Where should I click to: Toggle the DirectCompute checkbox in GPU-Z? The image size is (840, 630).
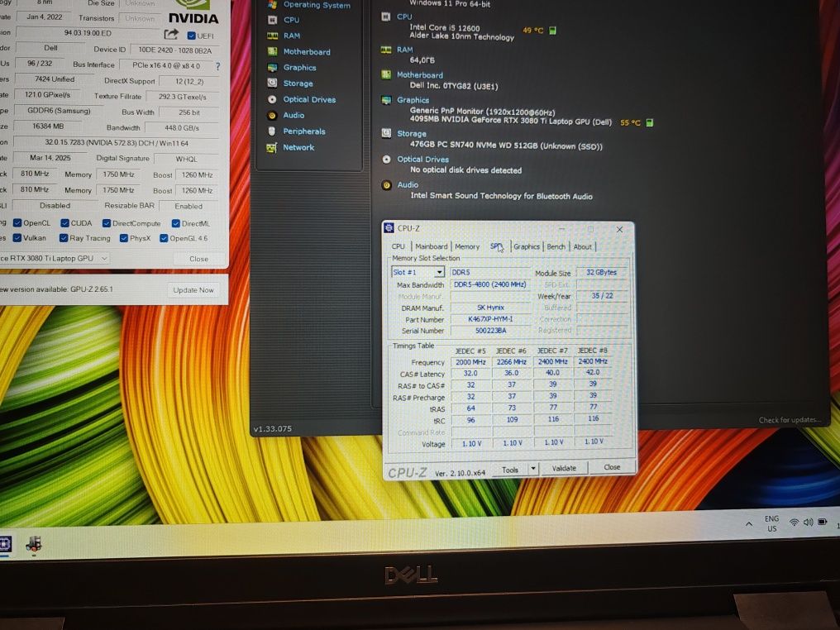click(x=107, y=223)
